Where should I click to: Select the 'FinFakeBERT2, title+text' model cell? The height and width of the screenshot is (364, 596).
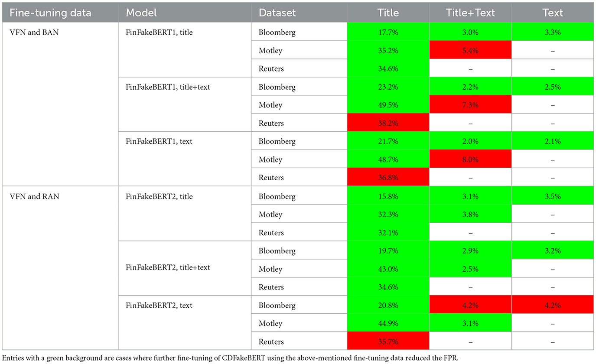pyautogui.click(x=168, y=267)
